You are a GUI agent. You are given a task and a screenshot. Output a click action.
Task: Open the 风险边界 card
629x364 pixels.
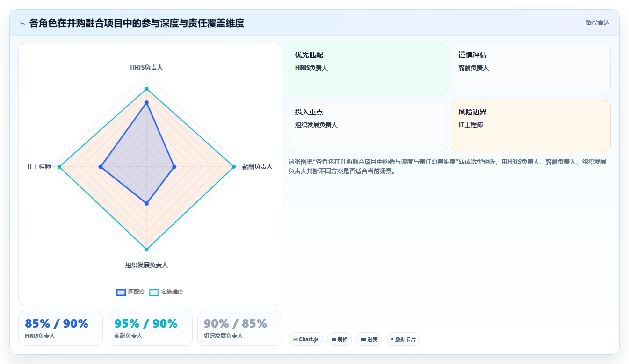(x=531, y=126)
